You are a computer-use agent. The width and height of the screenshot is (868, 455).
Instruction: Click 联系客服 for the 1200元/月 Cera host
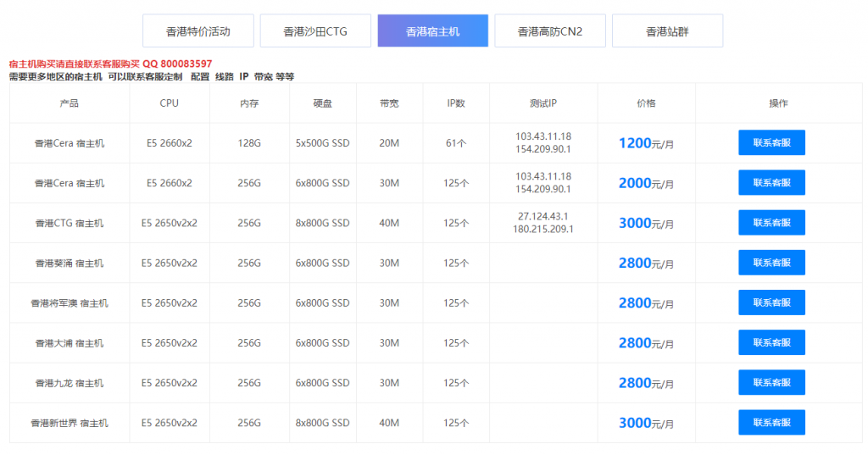tap(771, 143)
